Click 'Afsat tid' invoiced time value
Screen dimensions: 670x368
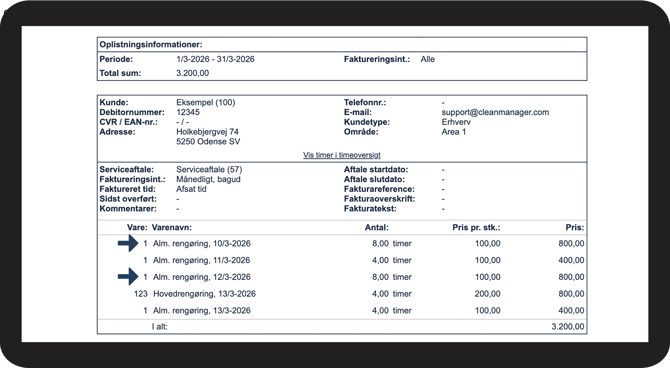click(191, 189)
